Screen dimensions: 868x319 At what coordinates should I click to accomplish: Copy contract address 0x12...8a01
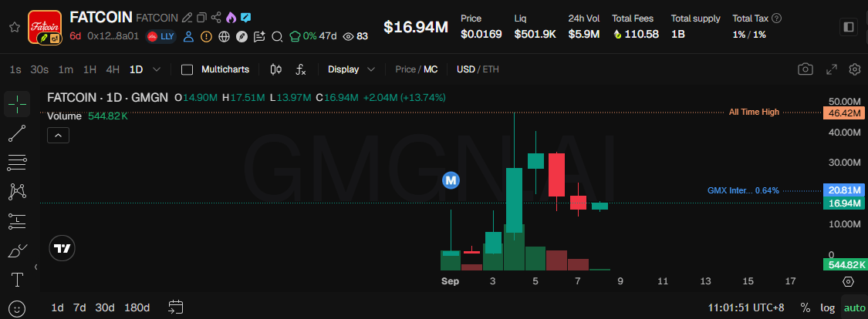[x=113, y=37]
